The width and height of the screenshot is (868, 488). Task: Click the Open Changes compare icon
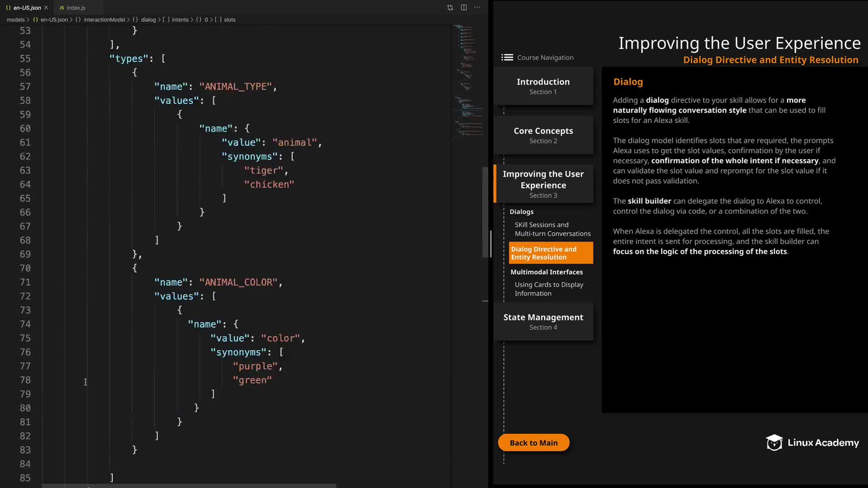point(450,8)
